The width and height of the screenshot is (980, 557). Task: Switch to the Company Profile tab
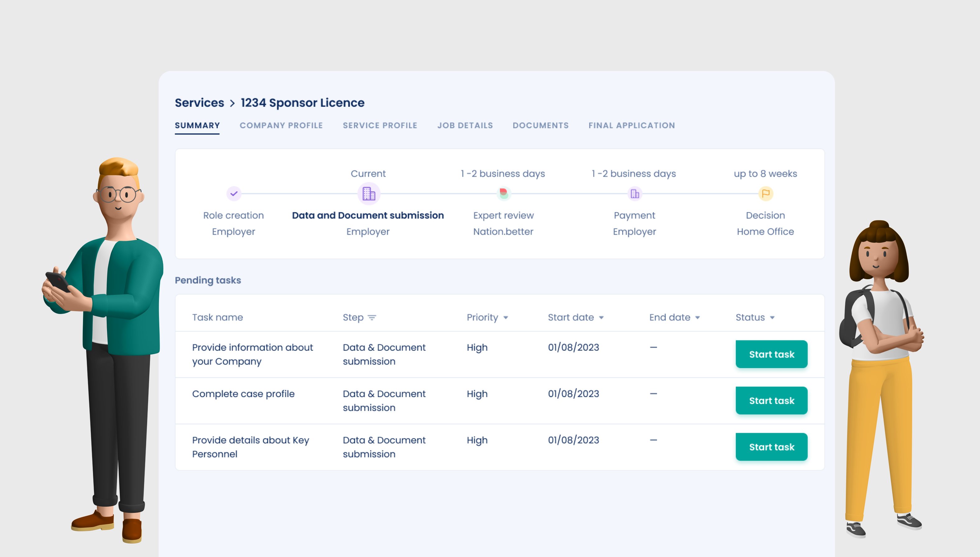[281, 125]
